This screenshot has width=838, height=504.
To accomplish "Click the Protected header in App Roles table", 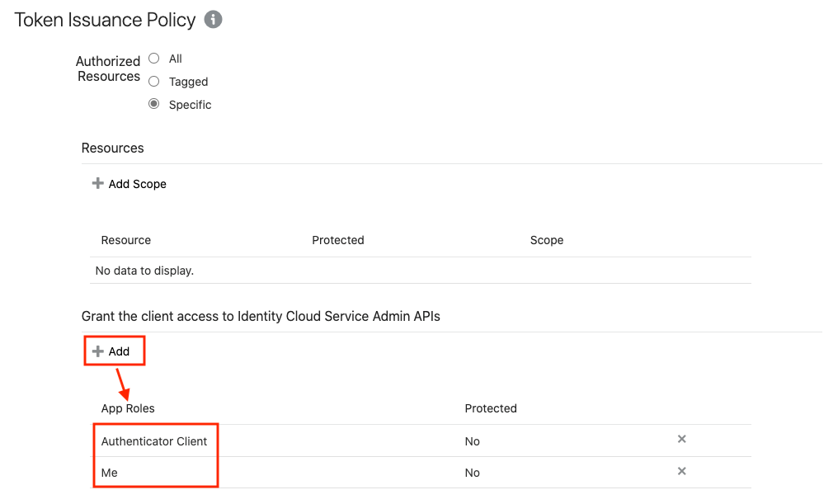I will [491, 408].
